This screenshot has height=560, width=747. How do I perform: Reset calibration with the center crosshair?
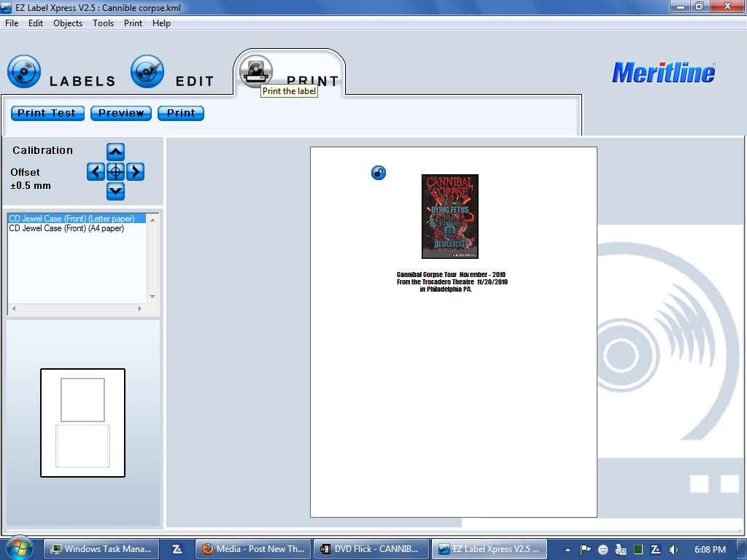coord(116,171)
